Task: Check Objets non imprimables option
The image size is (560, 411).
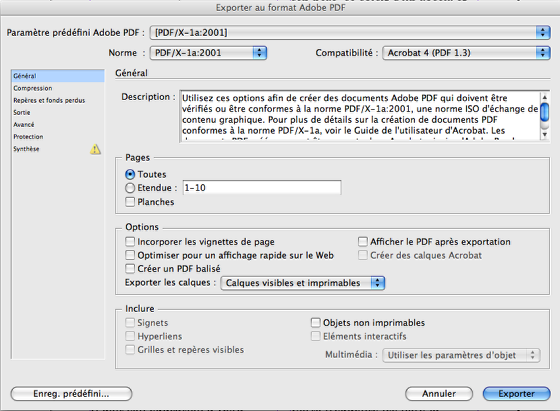Action: click(x=316, y=323)
